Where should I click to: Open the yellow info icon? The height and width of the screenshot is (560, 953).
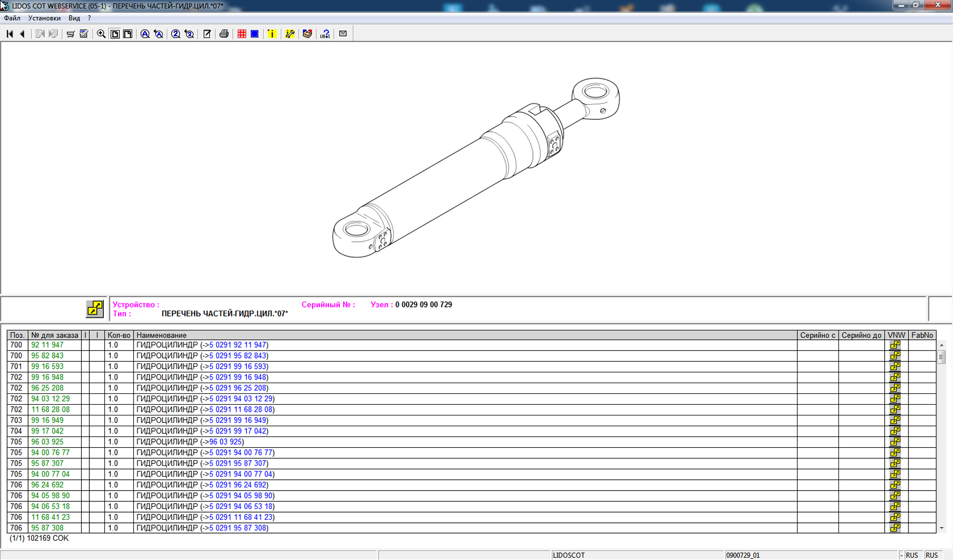tap(272, 34)
